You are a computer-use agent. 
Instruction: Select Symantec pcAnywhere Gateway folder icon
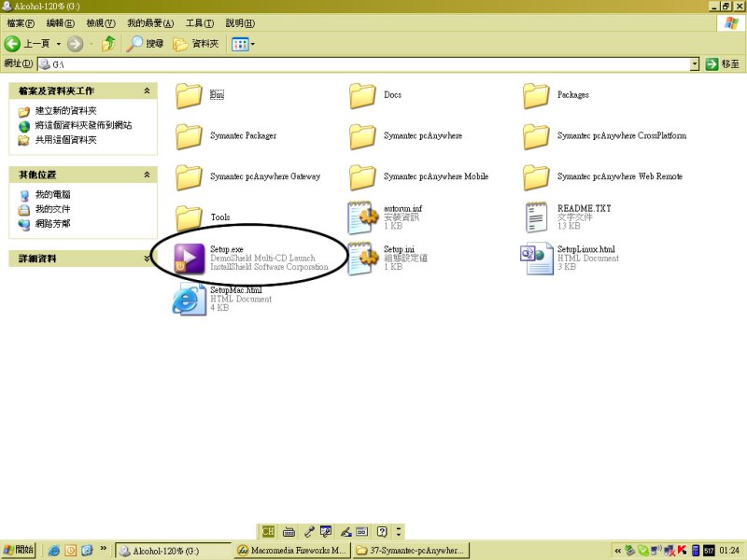[189, 177]
